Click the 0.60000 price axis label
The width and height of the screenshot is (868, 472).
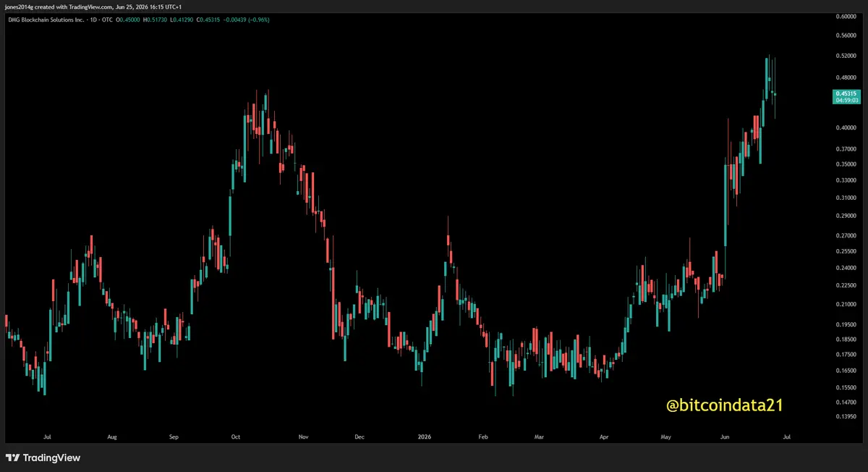[x=846, y=16]
